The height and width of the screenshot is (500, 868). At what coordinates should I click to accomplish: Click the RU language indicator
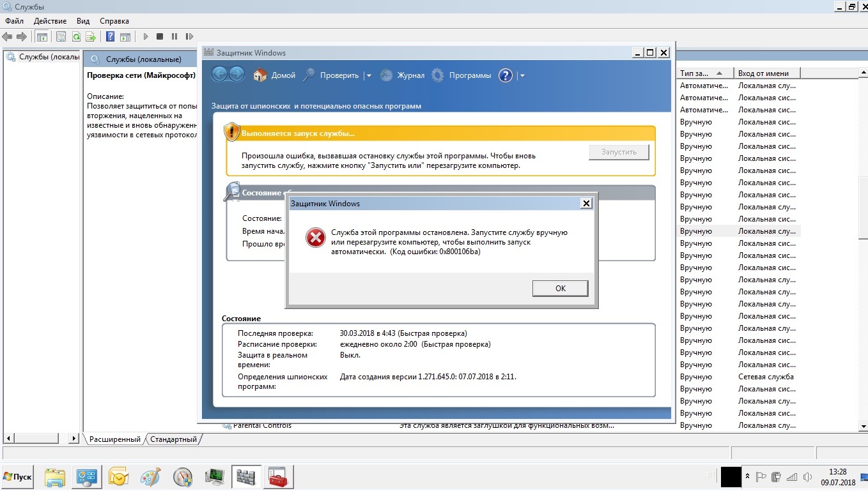click(x=709, y=476)
